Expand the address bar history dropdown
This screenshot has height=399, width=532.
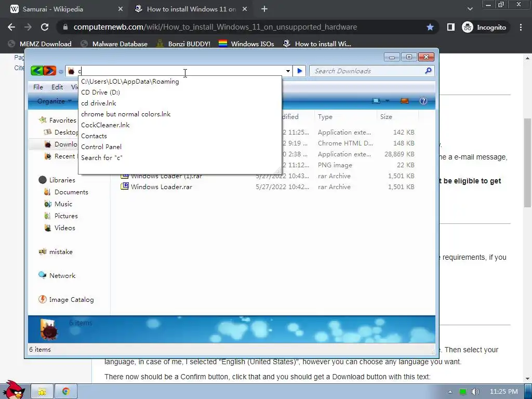[288, 71]
